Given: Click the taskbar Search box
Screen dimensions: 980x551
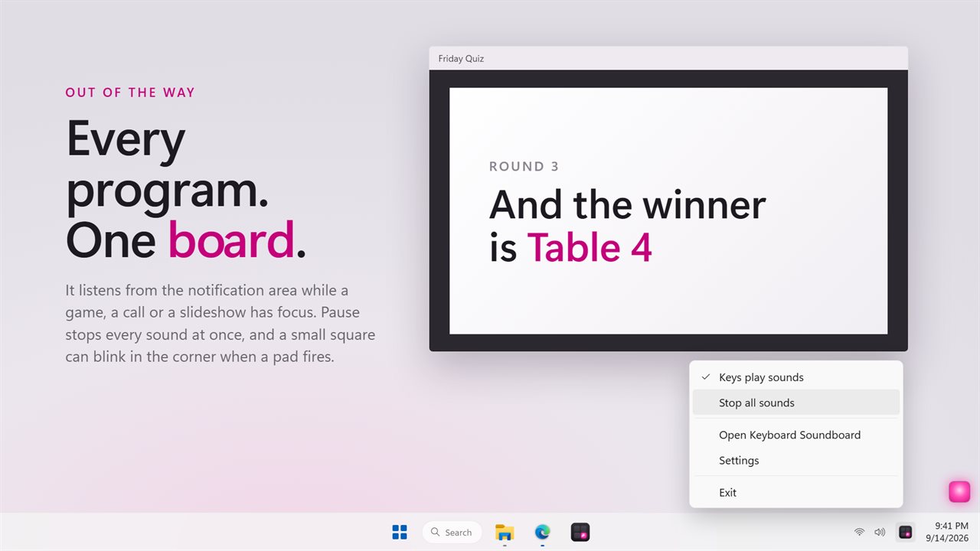Looking at the screenshot, I should 452,532.
